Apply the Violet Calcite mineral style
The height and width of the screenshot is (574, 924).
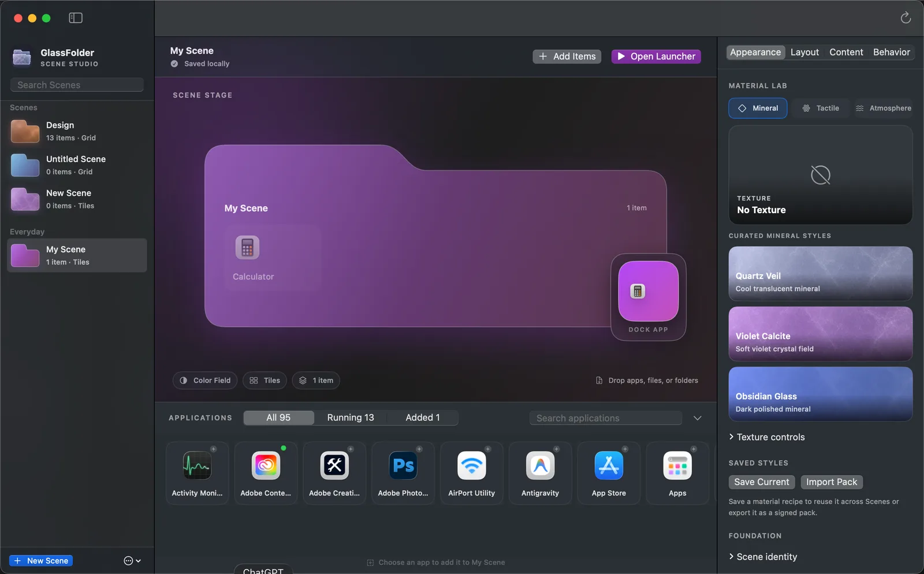821,334
